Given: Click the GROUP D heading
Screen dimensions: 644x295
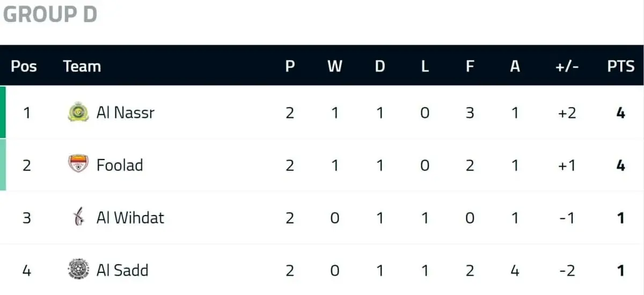Looking at the screenshot, I should [x=50, y=15].
